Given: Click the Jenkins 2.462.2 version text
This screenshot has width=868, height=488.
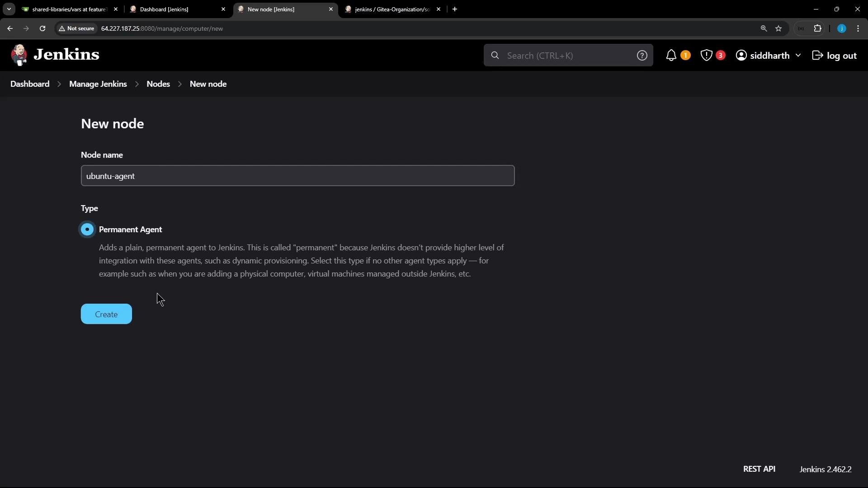Looking at the screenshot, I should pos(826,469).
